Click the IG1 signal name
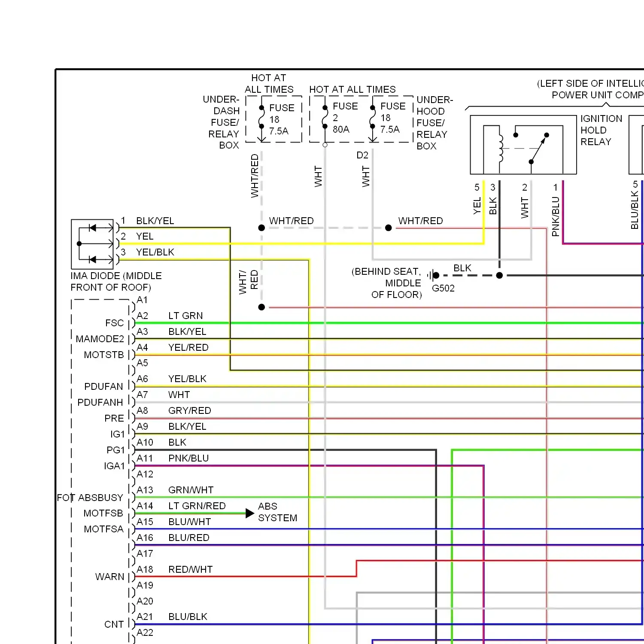The image size is (644, 644). [x=117, y=434]
